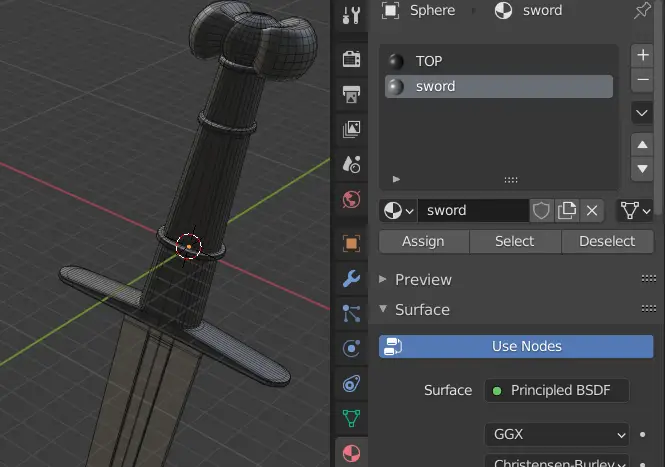Browse materials to link dropdown
The width and height of the screenshot is (665, 467).
[x=398, y=210]
